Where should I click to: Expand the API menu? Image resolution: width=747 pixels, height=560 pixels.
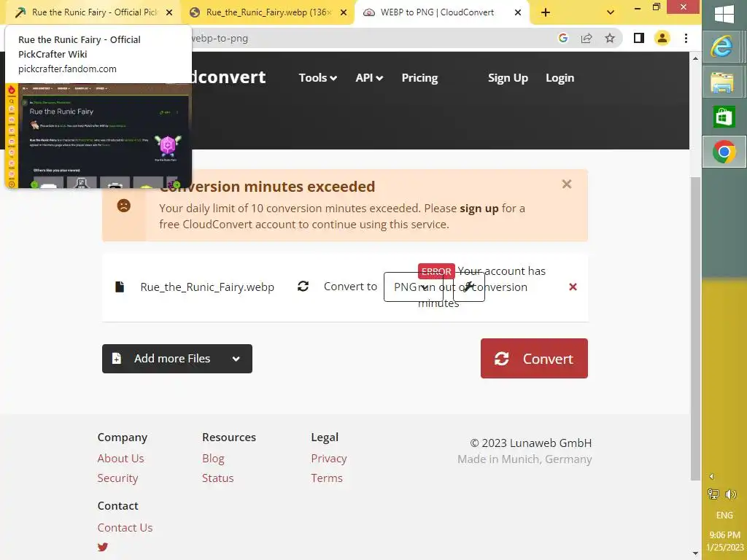coord(368,77)
